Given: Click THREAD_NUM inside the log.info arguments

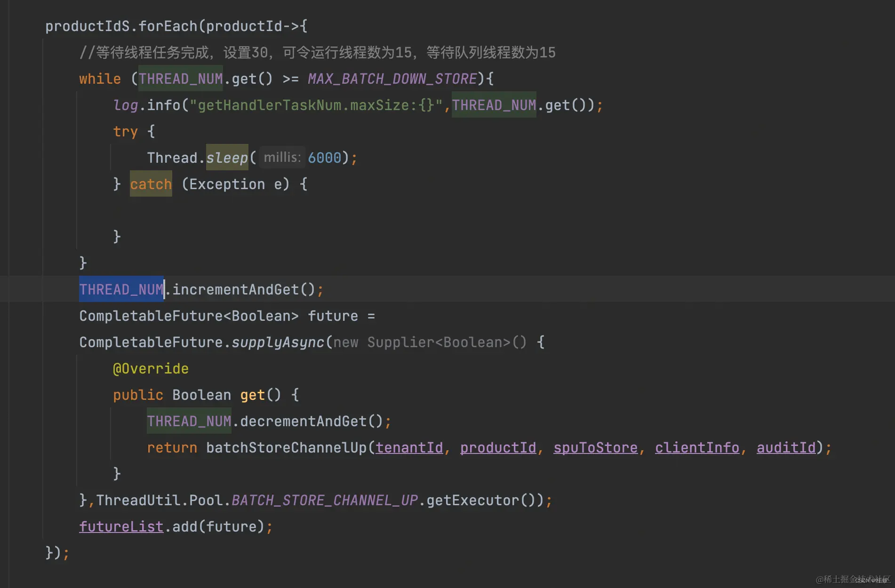Looking at the screenshot, I should [494, 105].
